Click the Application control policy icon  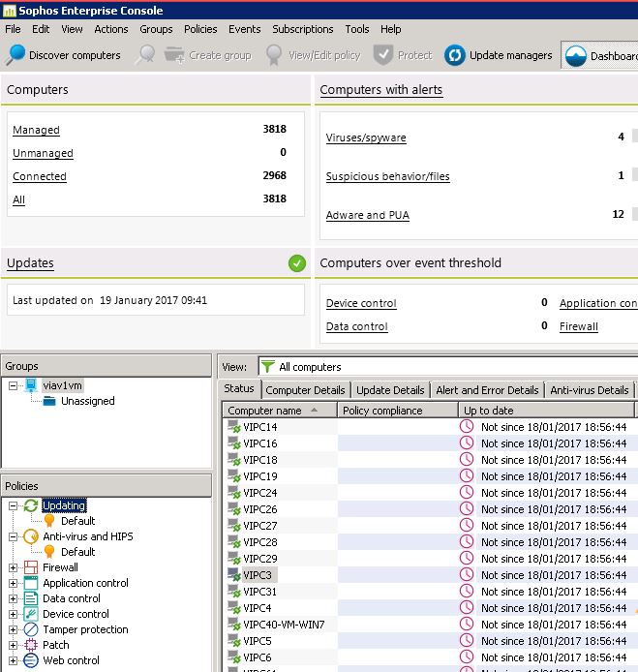coord(31,583)
